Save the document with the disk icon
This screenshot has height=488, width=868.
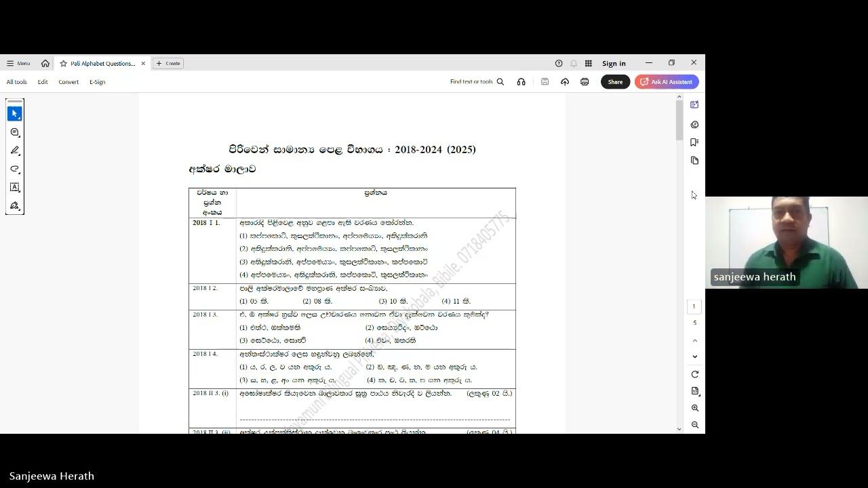pos(545,82)
